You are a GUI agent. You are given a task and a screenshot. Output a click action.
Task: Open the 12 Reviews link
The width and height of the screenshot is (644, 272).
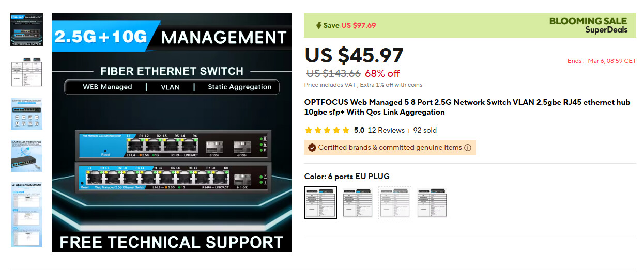[386, 131]
